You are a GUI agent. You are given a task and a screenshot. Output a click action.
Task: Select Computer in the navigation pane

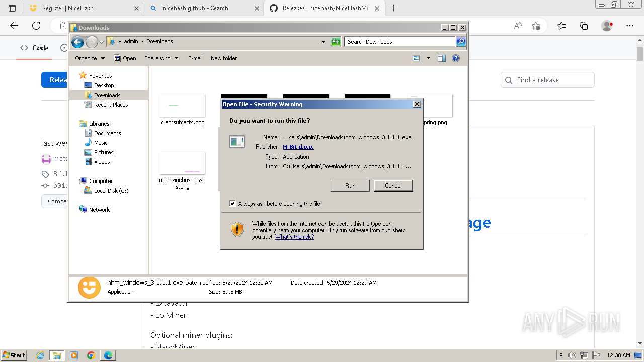(101, 181)
